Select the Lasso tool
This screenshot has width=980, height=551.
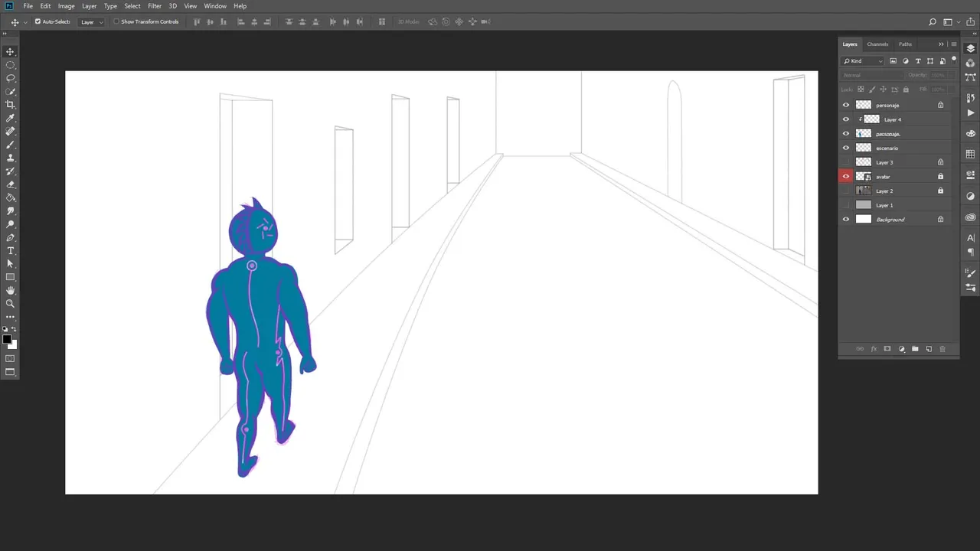pos(10,78)
